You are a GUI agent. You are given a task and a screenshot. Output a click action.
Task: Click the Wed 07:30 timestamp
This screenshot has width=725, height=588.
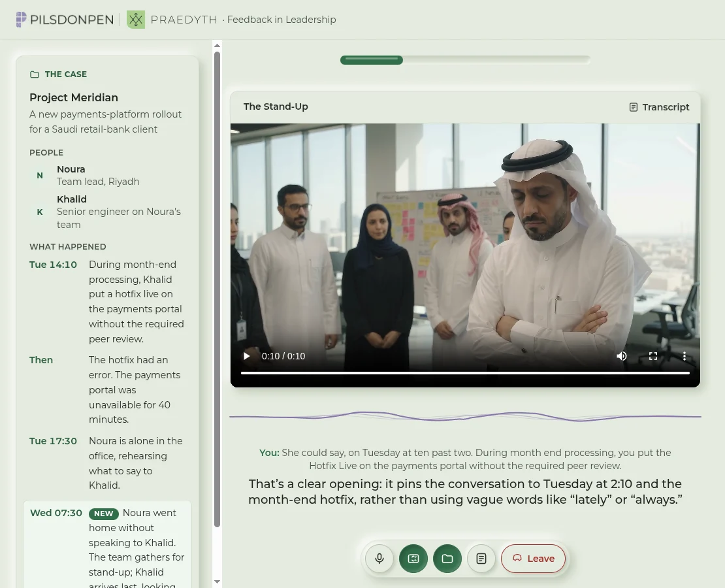(x=56, y=513)
